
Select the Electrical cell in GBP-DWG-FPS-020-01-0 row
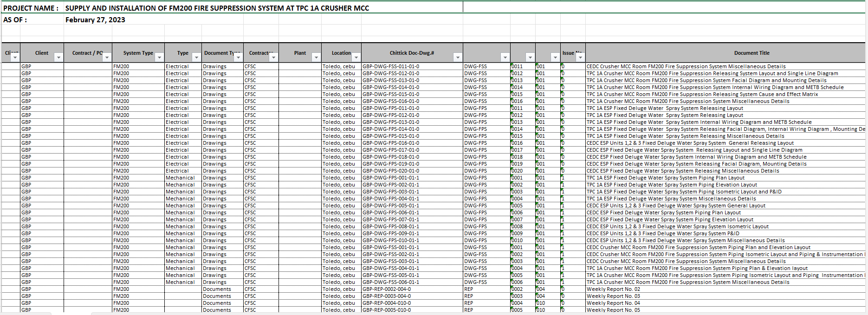click(x=183, y=171)
